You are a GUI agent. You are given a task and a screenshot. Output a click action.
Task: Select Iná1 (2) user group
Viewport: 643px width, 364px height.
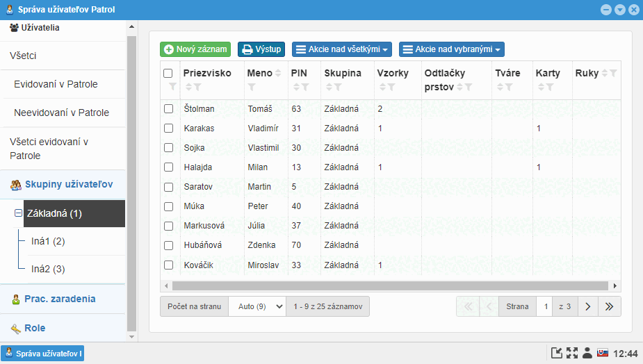(48, 241)
